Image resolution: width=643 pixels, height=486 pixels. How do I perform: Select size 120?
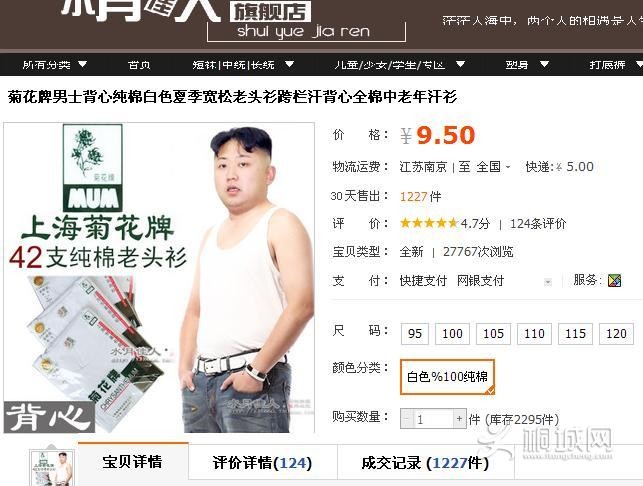(616, 334)
